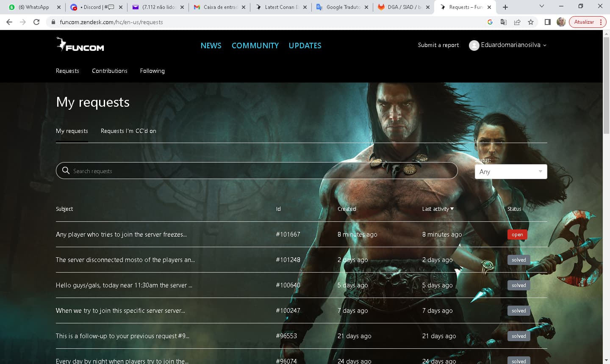Switch to the 'Requests I'm CC'd on' tab
Image resolution: width=610 pixels, height=364 pixels.
click(128, 131)
